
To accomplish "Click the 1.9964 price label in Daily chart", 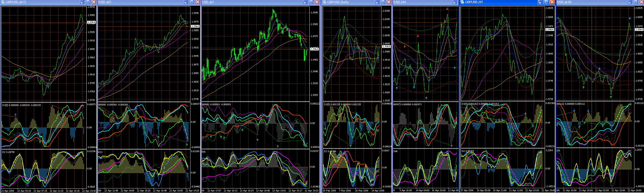I will coord(386,47).
